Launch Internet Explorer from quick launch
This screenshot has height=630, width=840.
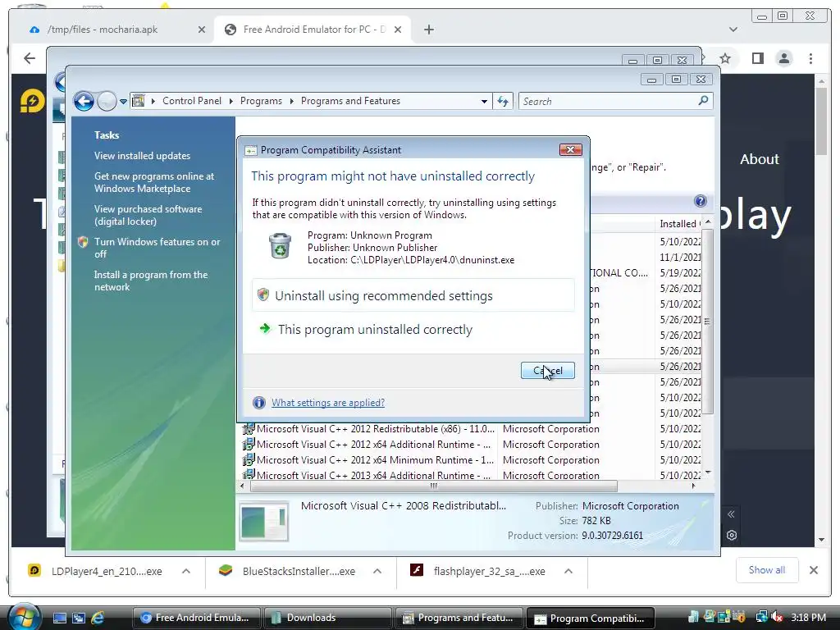(98, 618)
